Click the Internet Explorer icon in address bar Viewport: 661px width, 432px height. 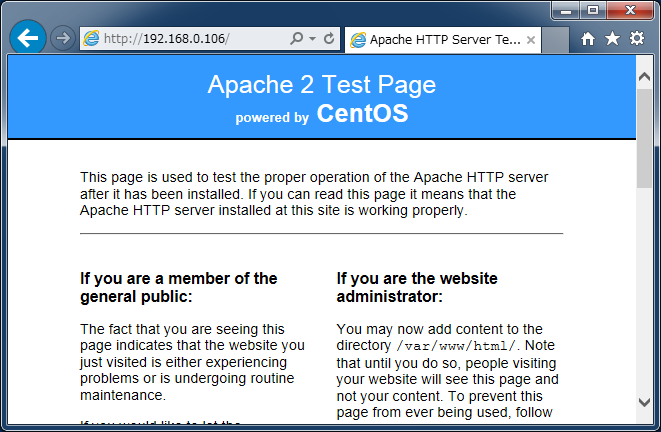click(91, 39)
